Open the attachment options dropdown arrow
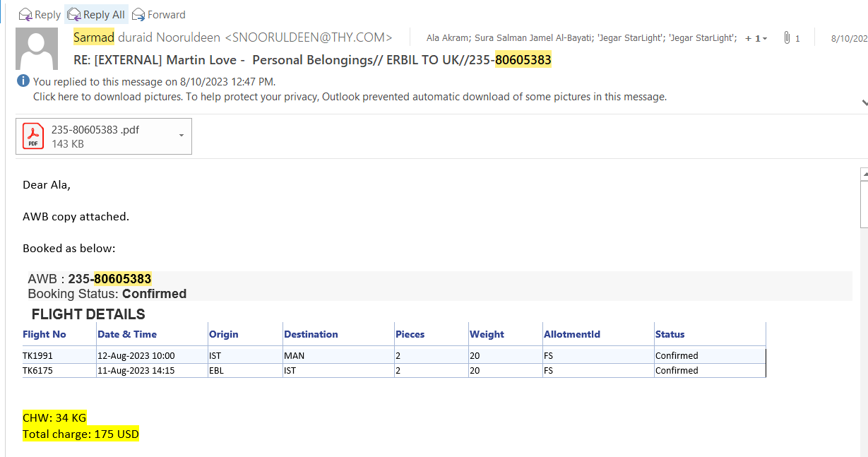The image size is (868, 457). point(182,136)
